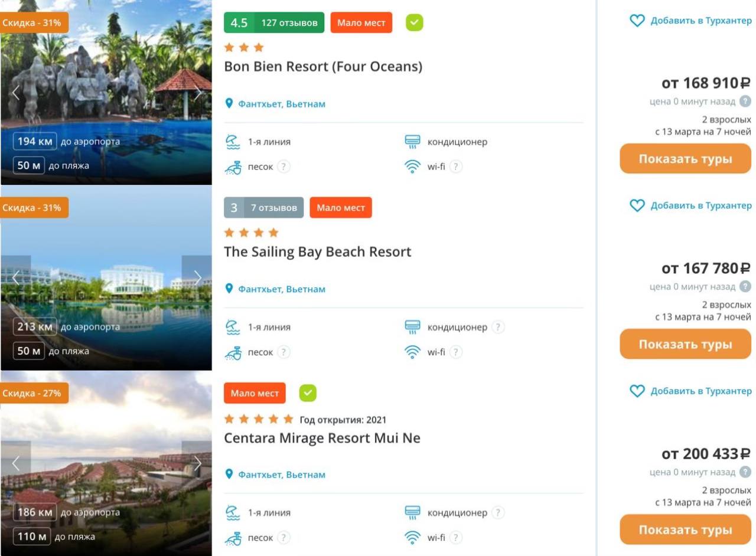Image resolution: width=756 pixels, height=556 pixels.
Task: Click heart icon for Centara Mirage Resort
Action: (x=637, y=391)
